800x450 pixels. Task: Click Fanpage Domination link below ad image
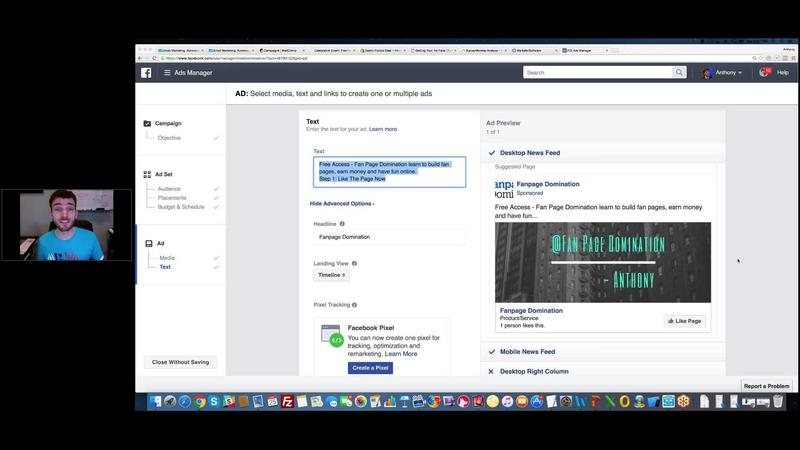(531, 310)
